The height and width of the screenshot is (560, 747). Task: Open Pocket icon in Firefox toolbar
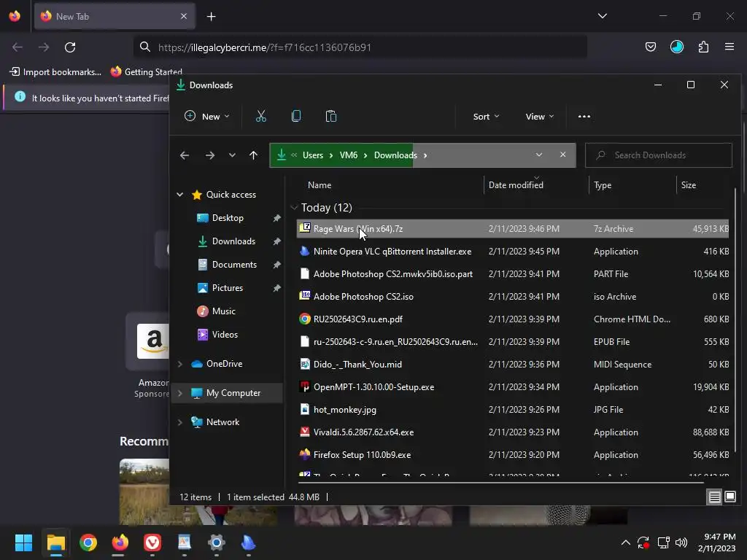(650, 47)
